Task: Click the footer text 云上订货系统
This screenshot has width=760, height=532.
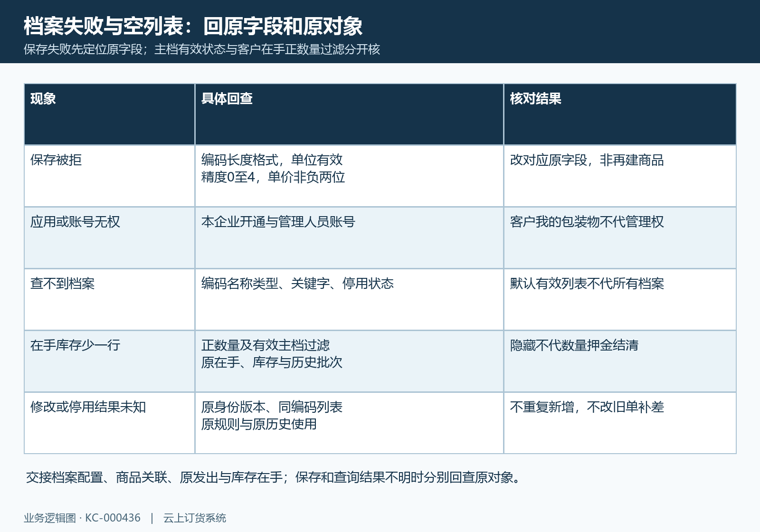Action: pyautogui.click(x=195, y=518)
